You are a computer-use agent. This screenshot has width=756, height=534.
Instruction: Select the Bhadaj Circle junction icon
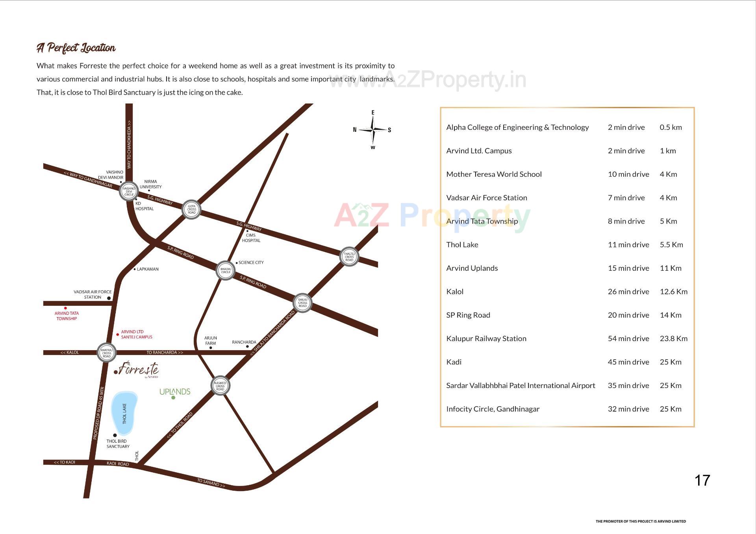pyautogui.click(x=226, y=271)
